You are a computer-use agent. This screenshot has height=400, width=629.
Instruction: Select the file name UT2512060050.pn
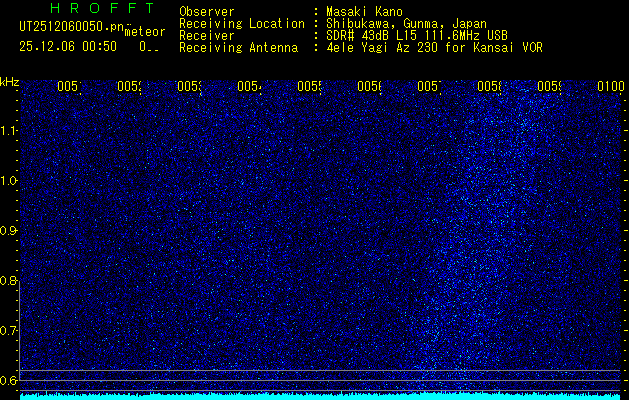[x=72, y=27]
